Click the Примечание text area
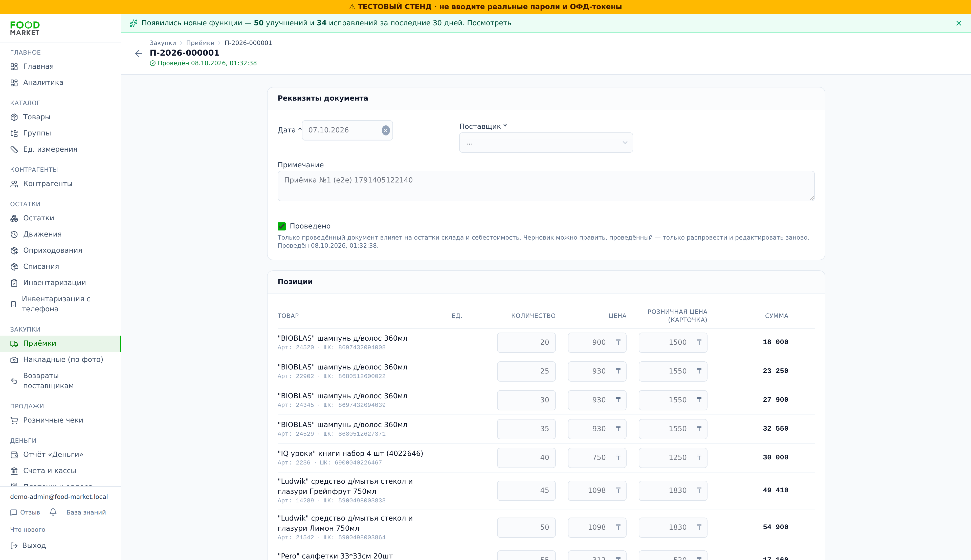971x560 pixels. [x=546, y=186]
